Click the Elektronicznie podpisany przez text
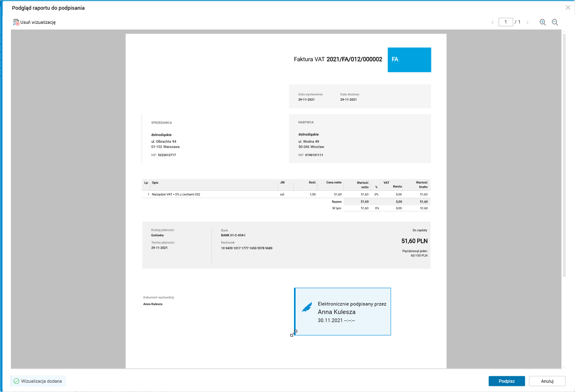The image size is (575, 392). point(352,304)
